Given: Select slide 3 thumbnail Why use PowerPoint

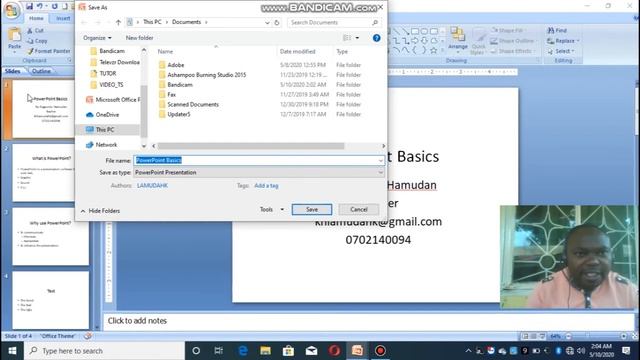Looking at the screenshot, I should [51, 236].
